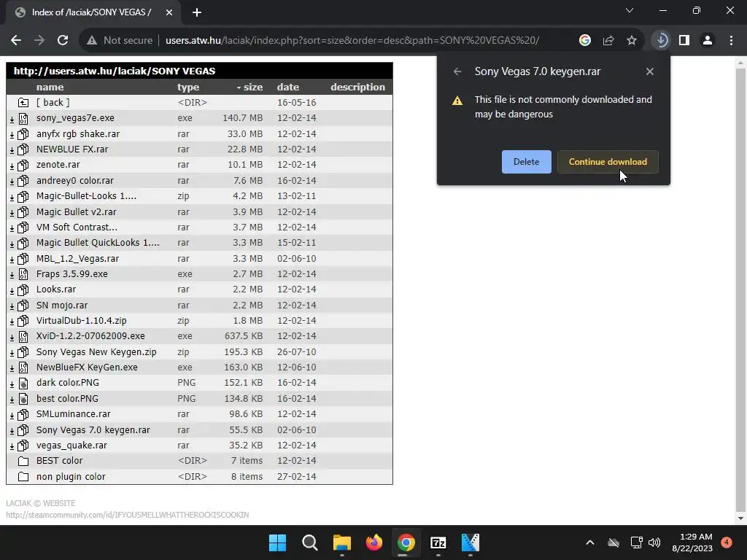Sort the listing by type
The height and width of the screenshot is (560, 747).
188,87
